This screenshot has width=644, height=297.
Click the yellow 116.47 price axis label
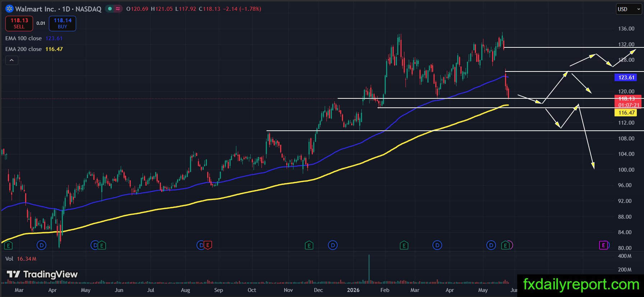pos(626,112)
